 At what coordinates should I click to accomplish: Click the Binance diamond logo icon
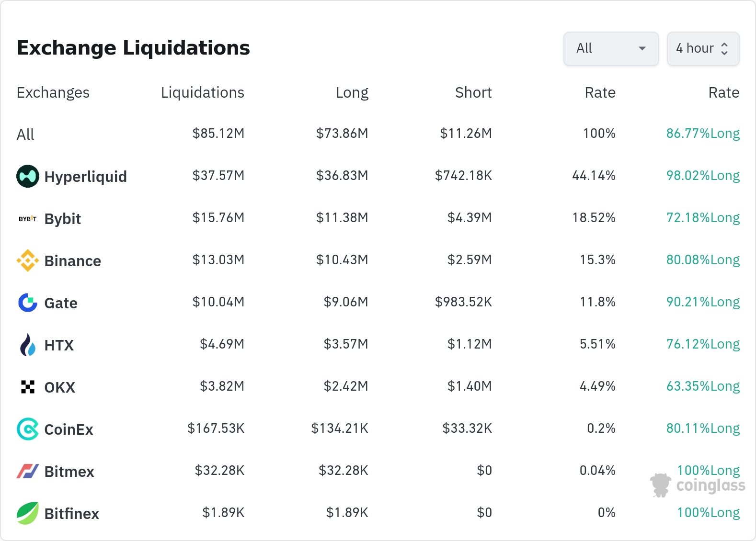[x=28, y=260]
